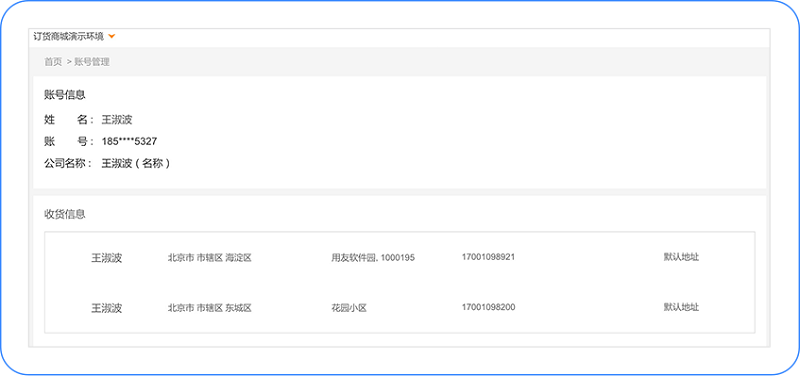Click the 账号信息 section heading
800x376 pixels.
(65, 94)
